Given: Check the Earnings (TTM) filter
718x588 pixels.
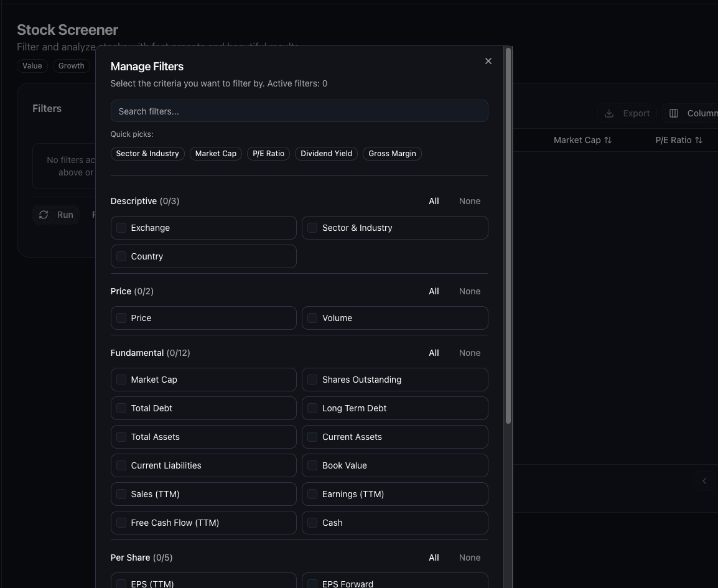Looking at the screenshot, I should [x=312, y=494].
